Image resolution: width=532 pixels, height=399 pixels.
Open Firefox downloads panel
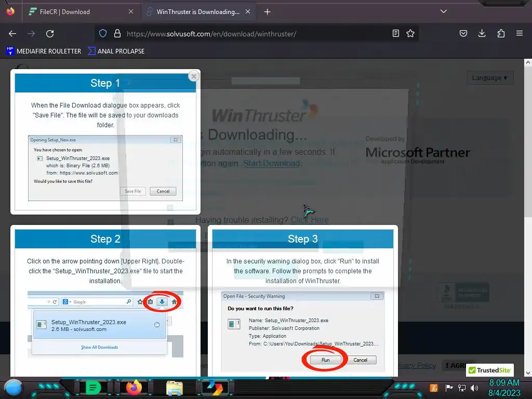[x=482, y=33]
